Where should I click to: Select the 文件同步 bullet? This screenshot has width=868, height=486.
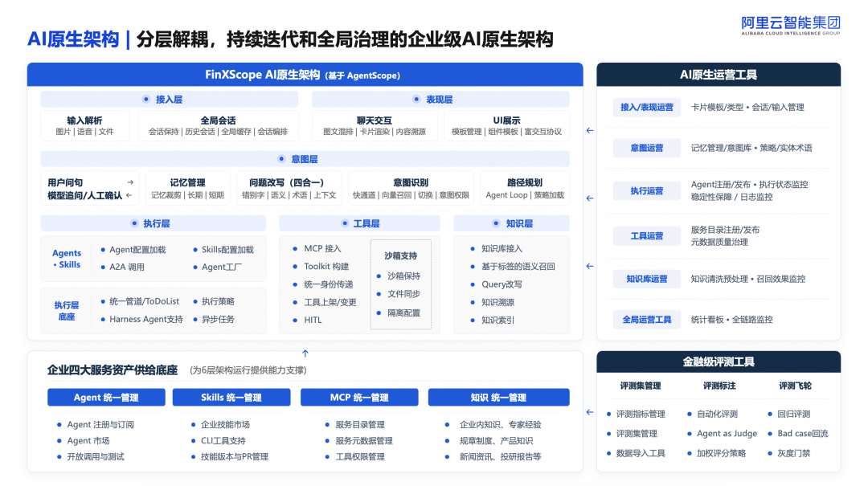point(399,294)
